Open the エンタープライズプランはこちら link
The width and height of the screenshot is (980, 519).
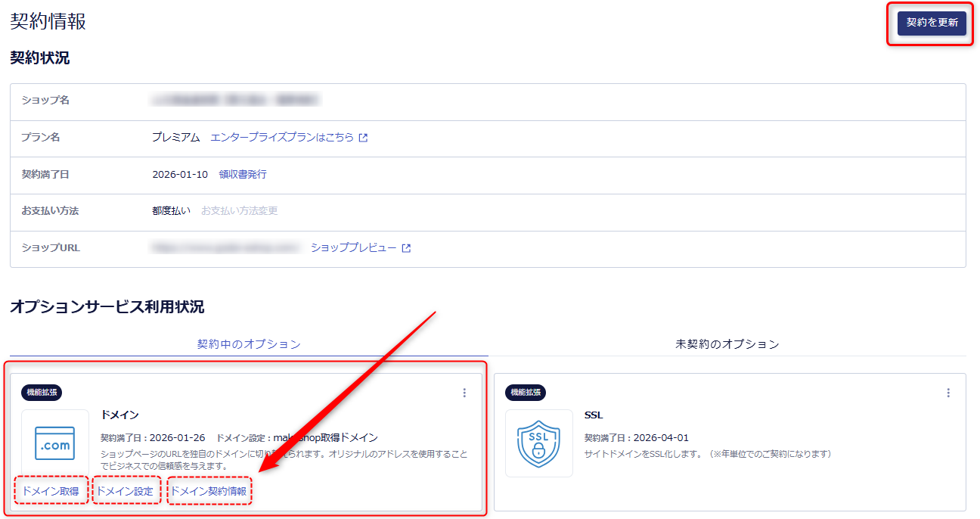click(x=281, y=138)
